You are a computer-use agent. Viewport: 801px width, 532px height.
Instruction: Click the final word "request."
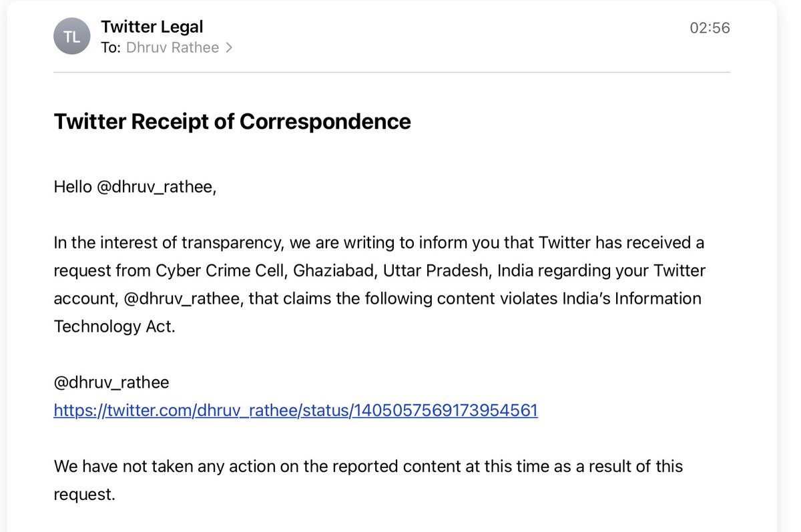tap(85, 495)
